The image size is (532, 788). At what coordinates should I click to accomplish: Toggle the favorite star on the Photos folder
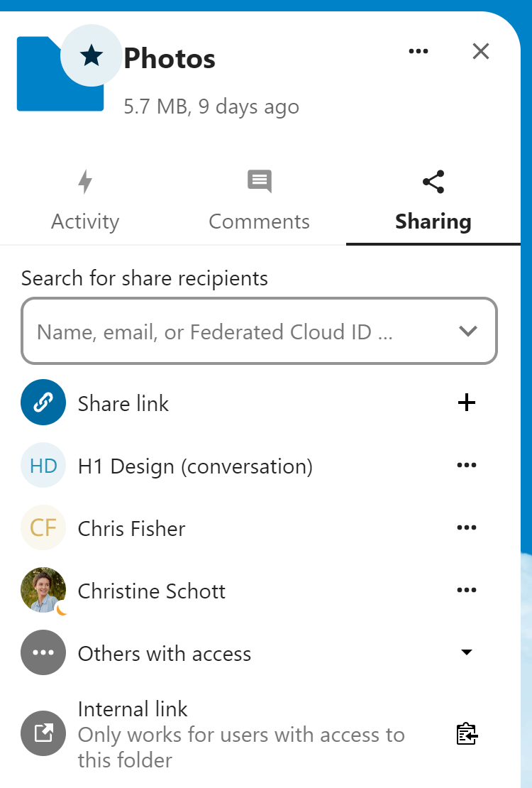tap(92, 55)
